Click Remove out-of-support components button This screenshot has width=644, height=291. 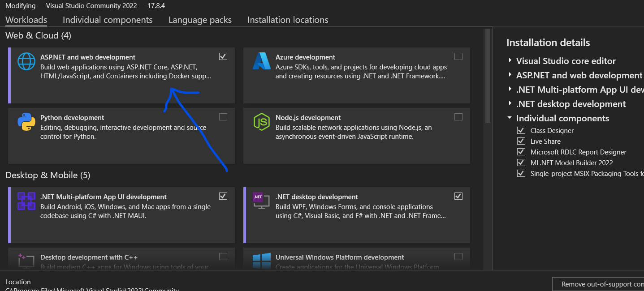598,284
